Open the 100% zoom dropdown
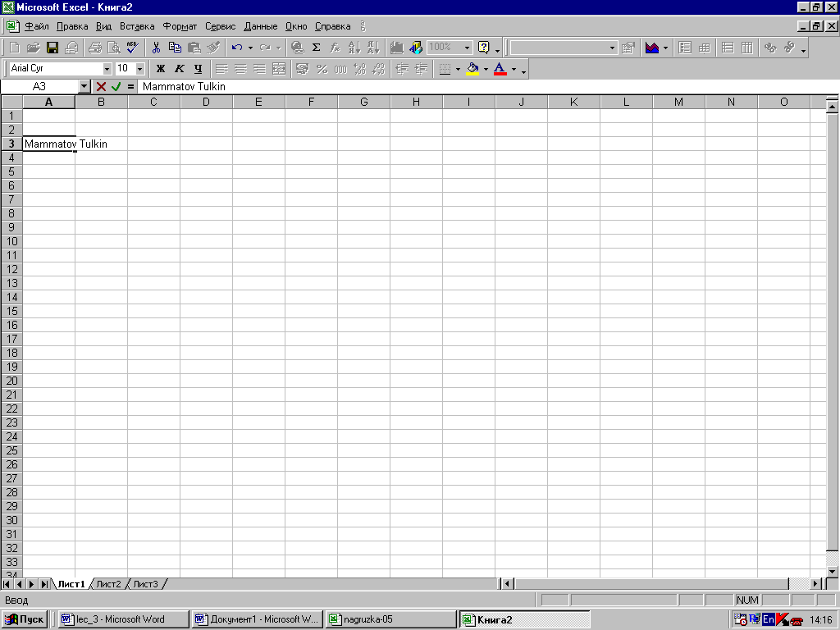Image resolution: width=840 pixels, height=630 pixels. (467, 48)
